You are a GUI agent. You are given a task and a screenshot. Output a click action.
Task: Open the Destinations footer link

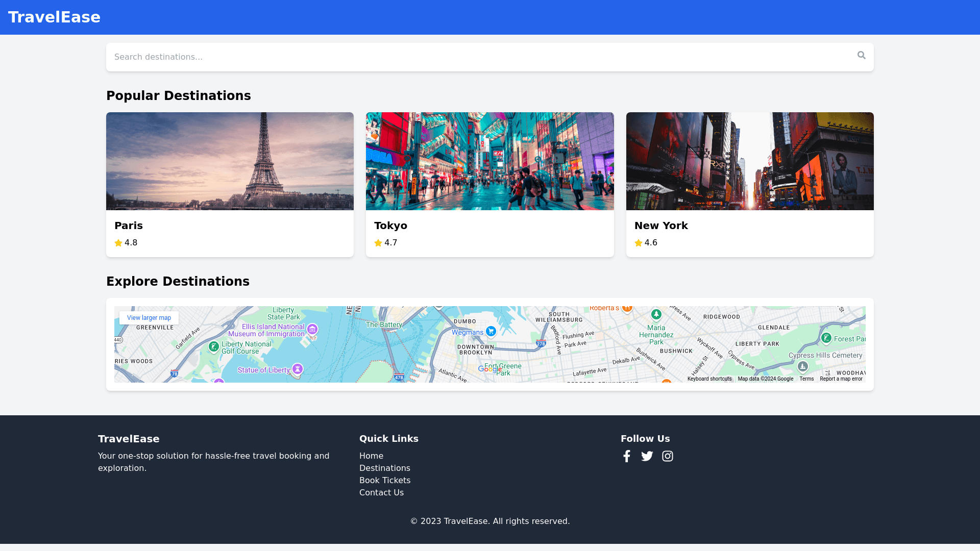point(384,468)
